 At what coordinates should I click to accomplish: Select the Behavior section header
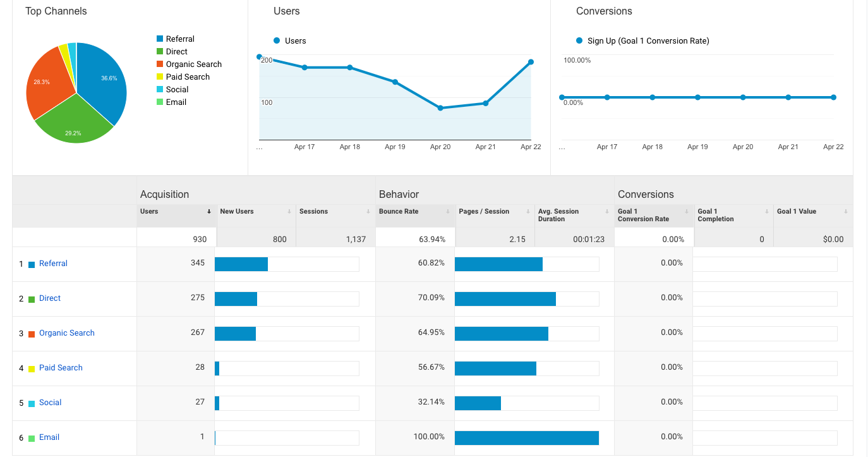(x=398, y=194)
